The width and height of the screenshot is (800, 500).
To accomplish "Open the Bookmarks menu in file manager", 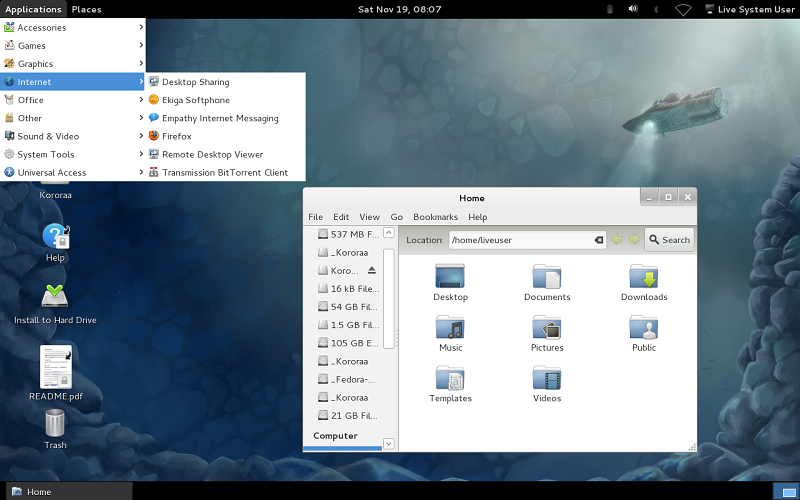I will tap(435, 217).
